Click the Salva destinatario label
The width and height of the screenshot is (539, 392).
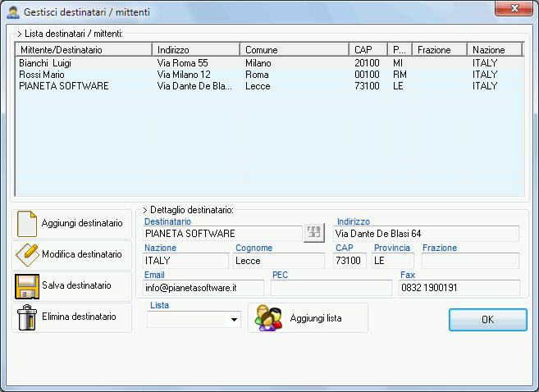tap(76, 285)
